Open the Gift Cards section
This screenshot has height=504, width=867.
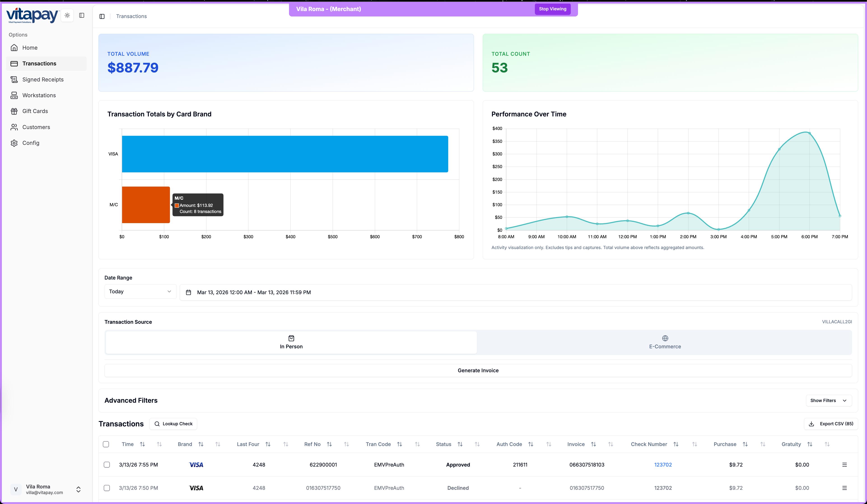[35, 111]
